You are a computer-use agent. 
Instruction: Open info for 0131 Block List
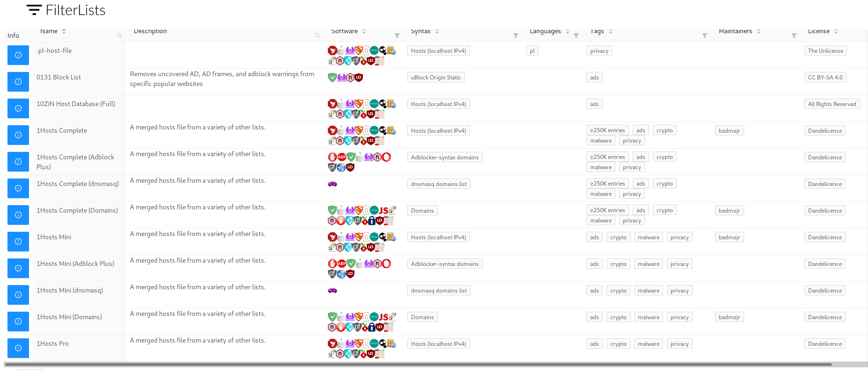pos(18,82)
